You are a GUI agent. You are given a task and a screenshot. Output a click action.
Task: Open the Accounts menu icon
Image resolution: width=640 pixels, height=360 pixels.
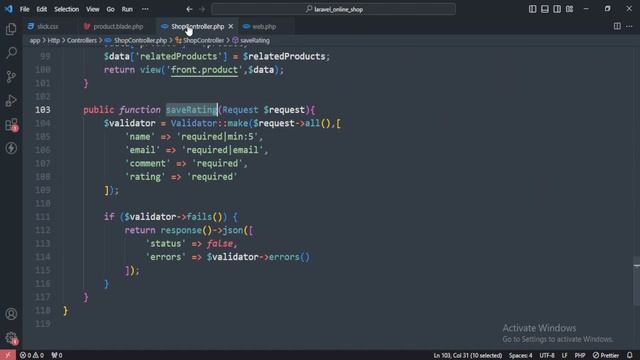click(11, 314)
